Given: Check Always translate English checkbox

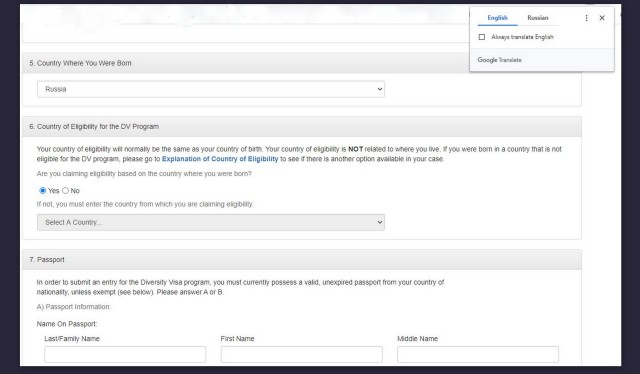Looking at the screenshot, I should [482, 37].
